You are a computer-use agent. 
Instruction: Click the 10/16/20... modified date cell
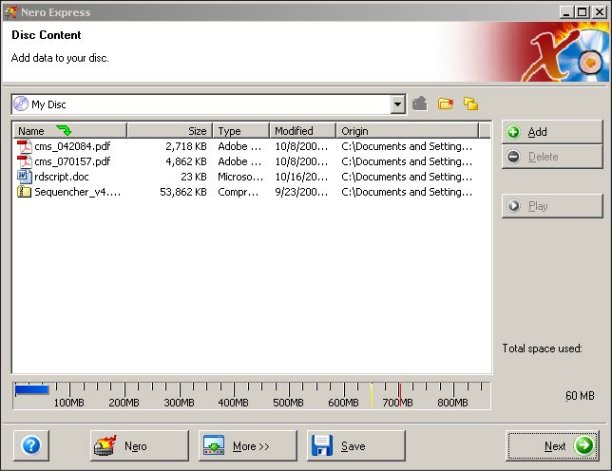click(301, 177)
